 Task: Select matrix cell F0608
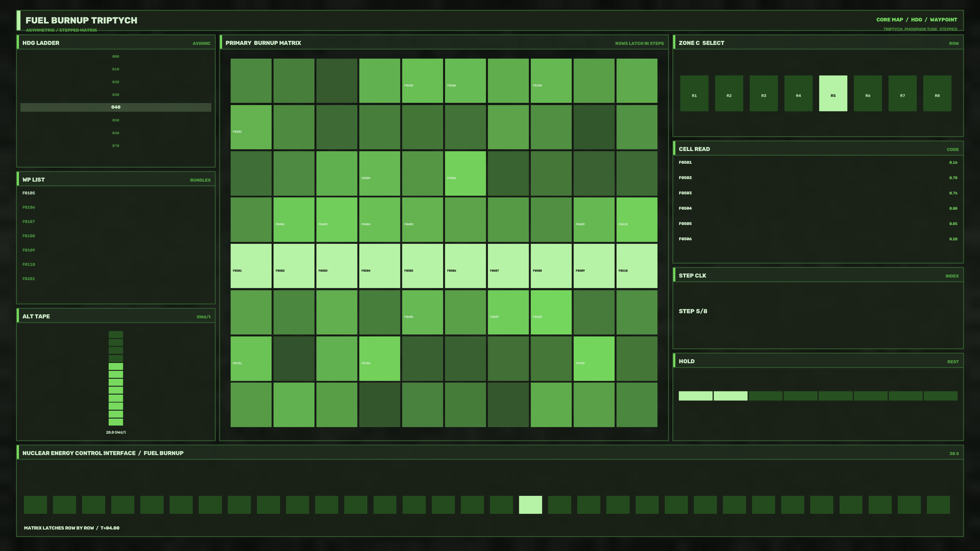click(x=551, y=312)
